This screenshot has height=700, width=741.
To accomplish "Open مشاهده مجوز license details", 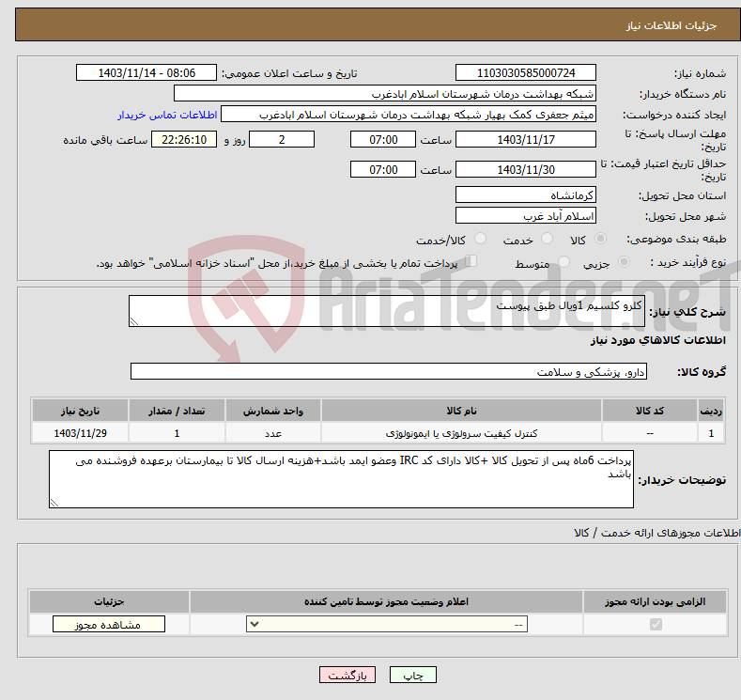I will pos(109,624).
